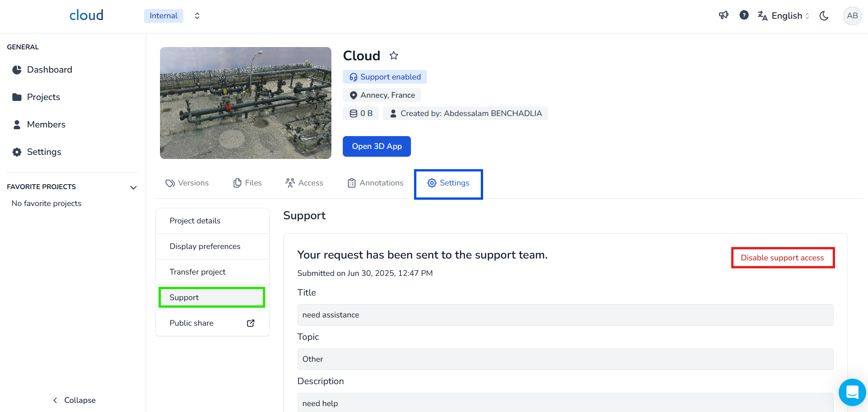Switch to the Versions tab
868x412 pixels.
[187, 183]
